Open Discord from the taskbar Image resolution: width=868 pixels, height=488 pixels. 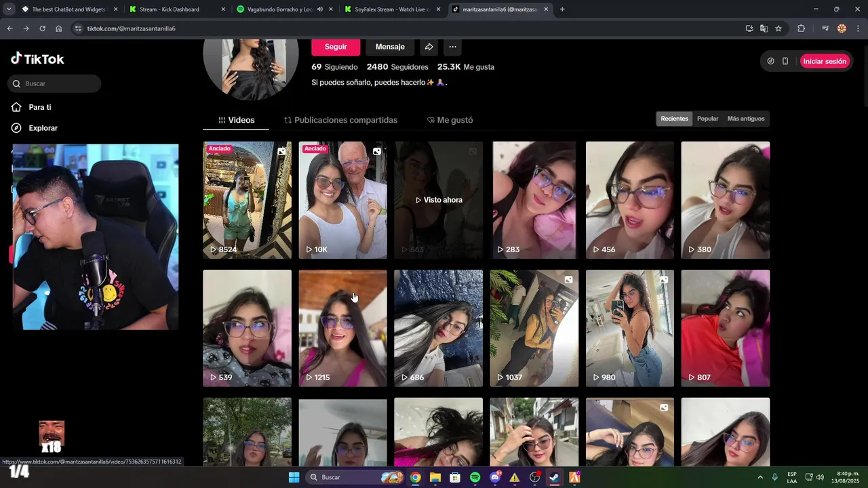495,477
